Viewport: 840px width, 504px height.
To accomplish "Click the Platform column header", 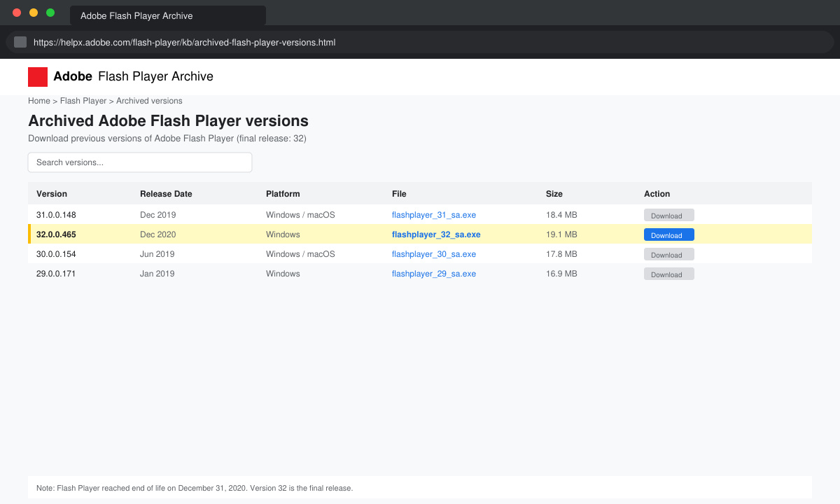I will pos(283,194).
